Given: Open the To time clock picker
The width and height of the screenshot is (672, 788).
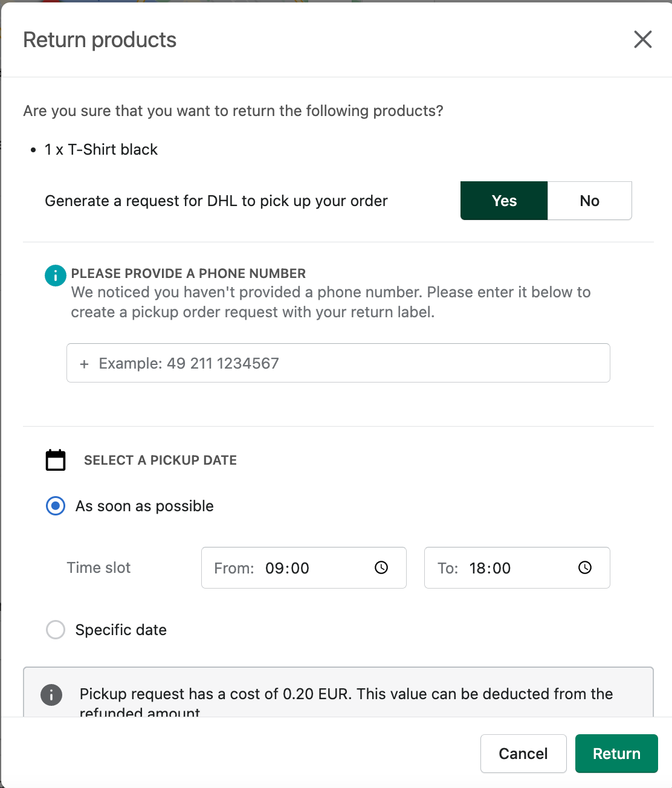Looking at the screenshot, I should [x=585, y=567].
